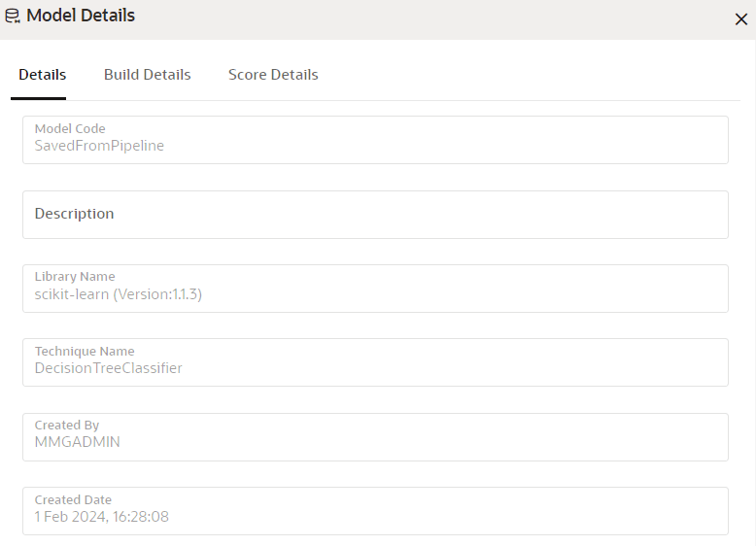
Task: Select the Details tab
Action: pos(43,75)
